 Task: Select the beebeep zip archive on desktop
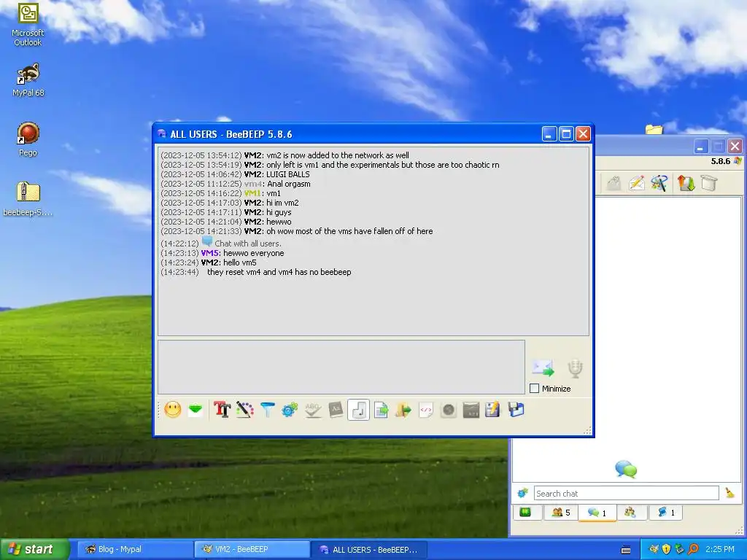[28, 199]
